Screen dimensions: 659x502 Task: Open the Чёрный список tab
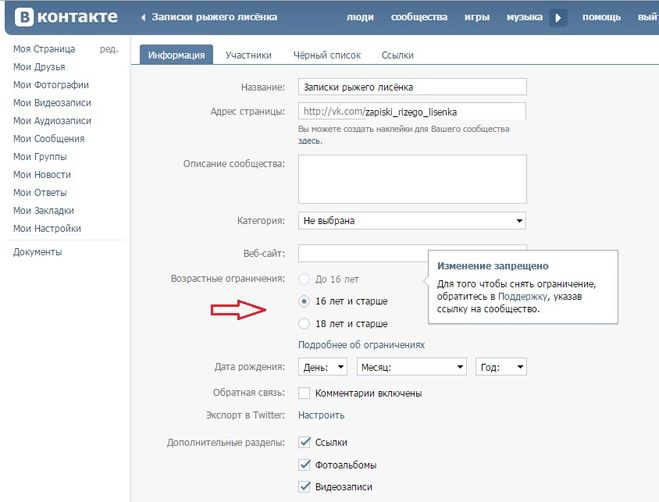[x=327, y=56]
